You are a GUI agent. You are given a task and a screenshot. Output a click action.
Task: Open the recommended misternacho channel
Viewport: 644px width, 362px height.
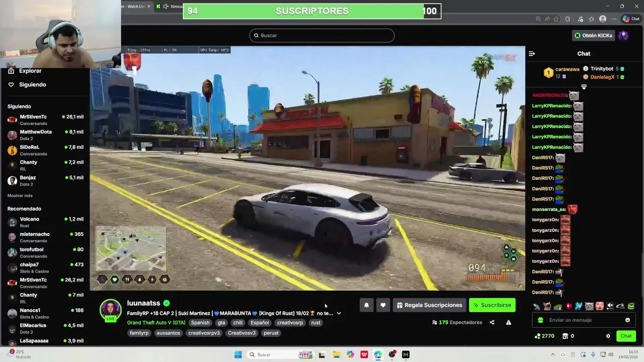(x=45, y=237)
